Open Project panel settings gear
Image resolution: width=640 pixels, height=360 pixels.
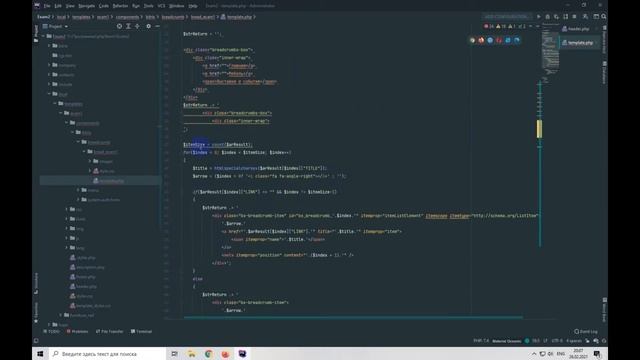click(x=149, y=26)
